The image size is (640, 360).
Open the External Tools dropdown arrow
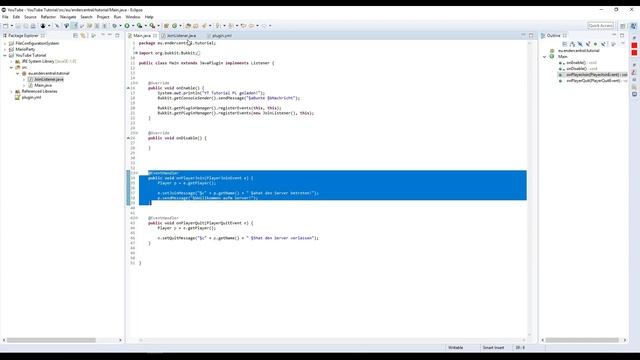(158, 26)
